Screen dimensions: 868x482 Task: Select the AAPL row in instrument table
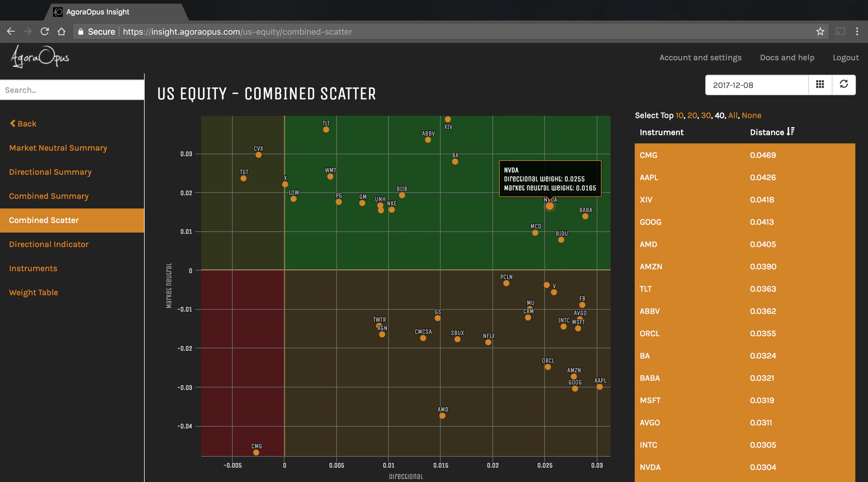tap(745, 177)
